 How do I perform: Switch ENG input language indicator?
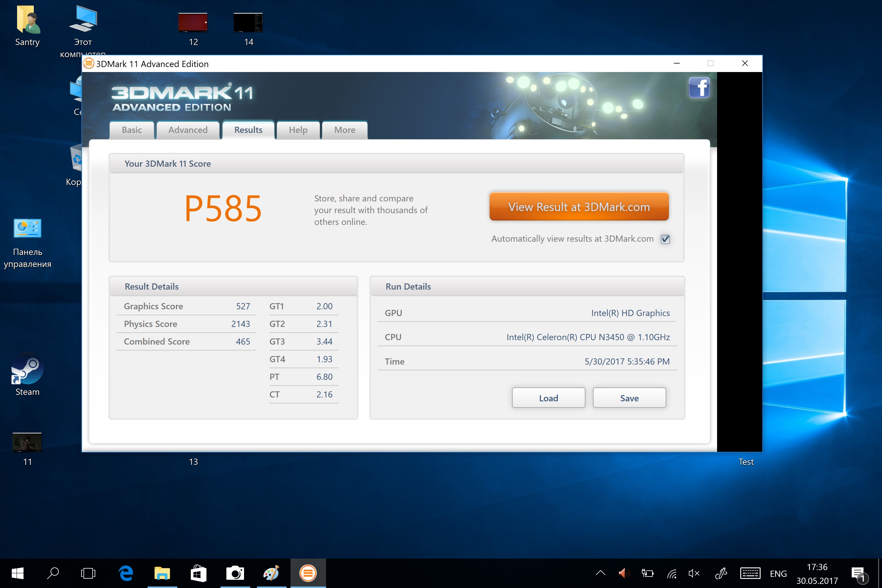pyautogui.click(x=778, y=574)
